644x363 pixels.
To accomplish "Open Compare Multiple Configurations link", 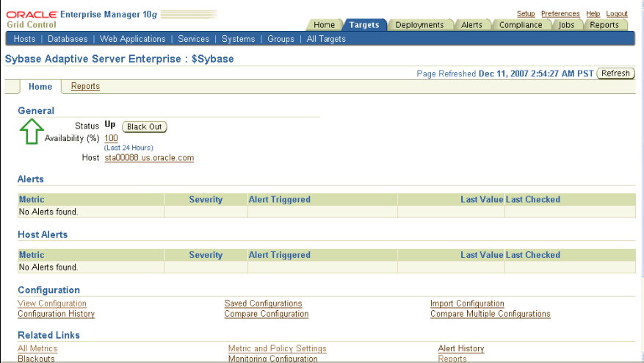I will 491,314.
